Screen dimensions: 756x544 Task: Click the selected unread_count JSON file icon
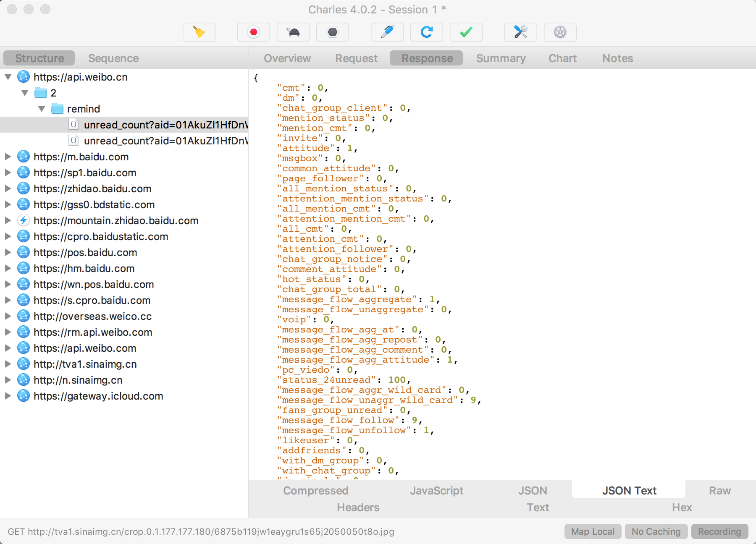click(x=73, y=125)
